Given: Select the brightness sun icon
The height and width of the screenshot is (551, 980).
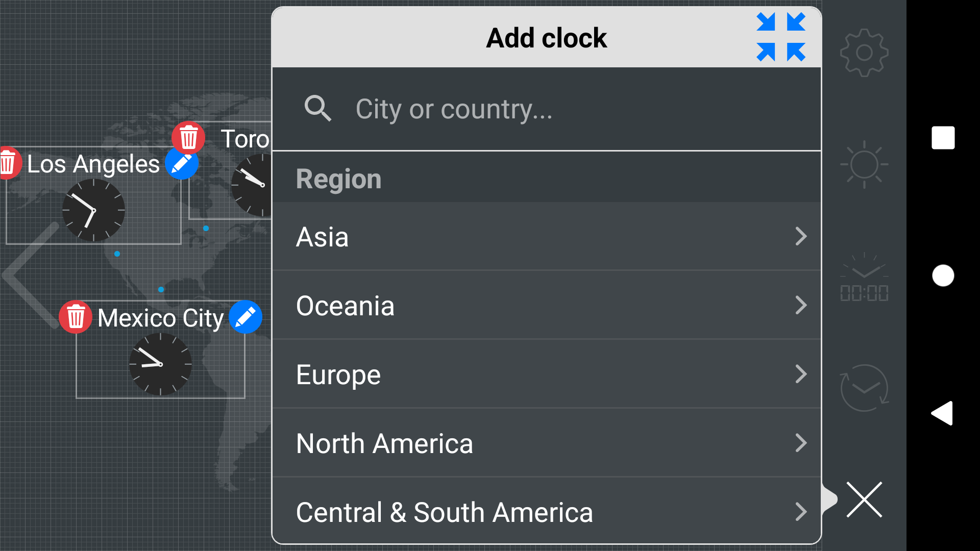Looking at the screenshot, I should click(864, 164).
